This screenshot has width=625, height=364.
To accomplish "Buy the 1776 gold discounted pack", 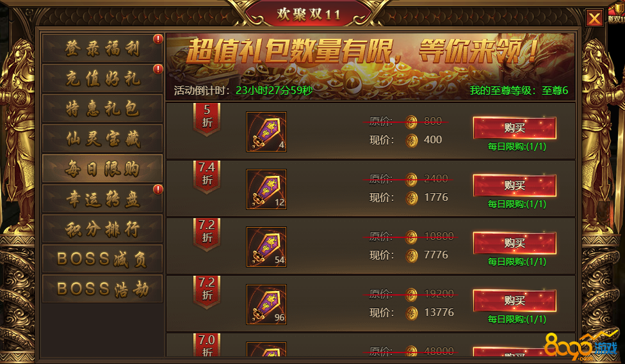I will coord(515,185).
